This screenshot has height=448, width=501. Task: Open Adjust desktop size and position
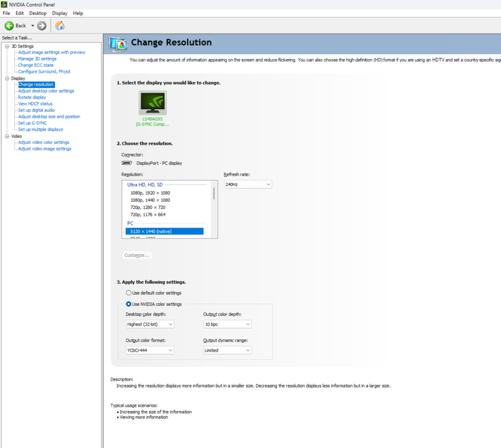[49, 116]
